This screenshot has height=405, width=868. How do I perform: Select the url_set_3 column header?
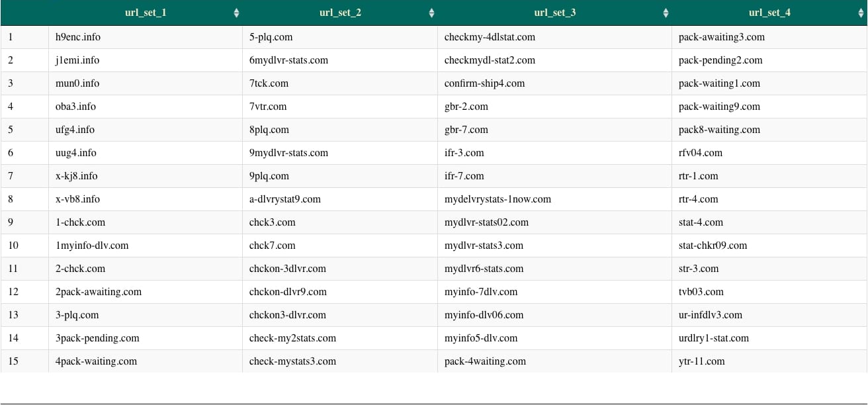pyautogui.click(x=554, y=12)
